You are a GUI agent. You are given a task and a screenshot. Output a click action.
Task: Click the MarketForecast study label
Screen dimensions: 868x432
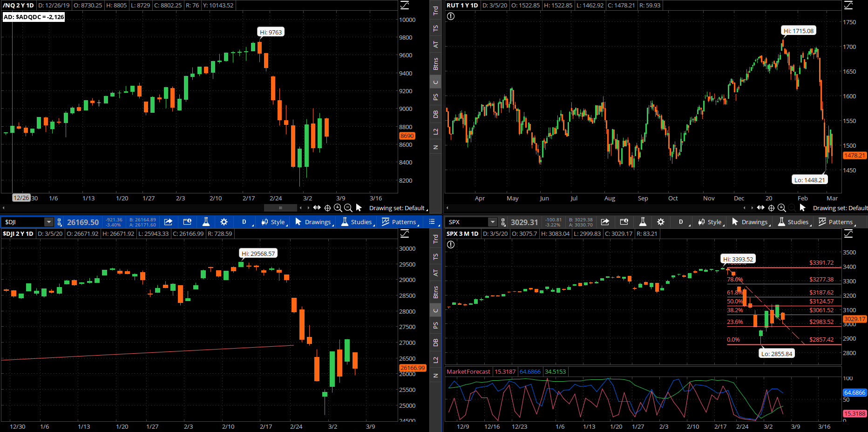[x=468, y=371]
